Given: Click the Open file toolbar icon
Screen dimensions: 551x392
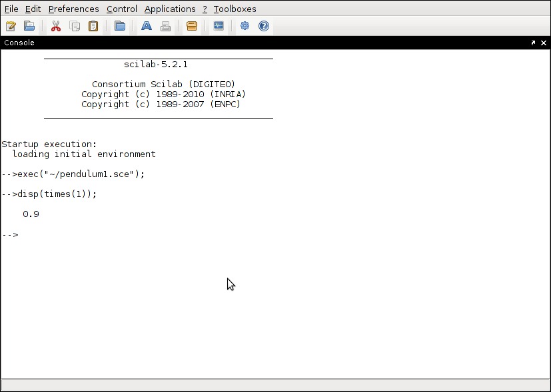Looking at the screenshot, I should pyautogui.click(x=29, y=27).
